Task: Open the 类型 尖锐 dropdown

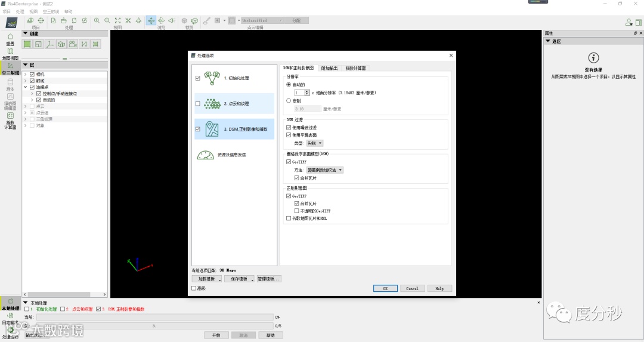Action: pos(315,143)
